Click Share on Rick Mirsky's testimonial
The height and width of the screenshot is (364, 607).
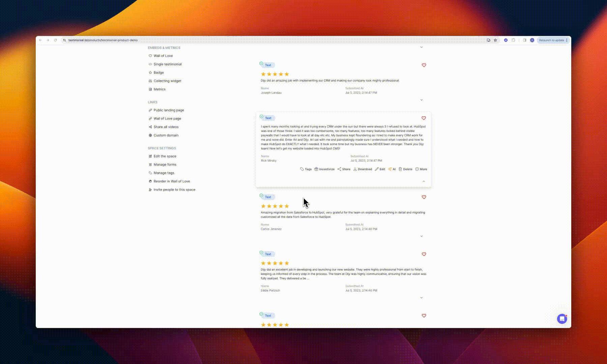pos(344,169)
